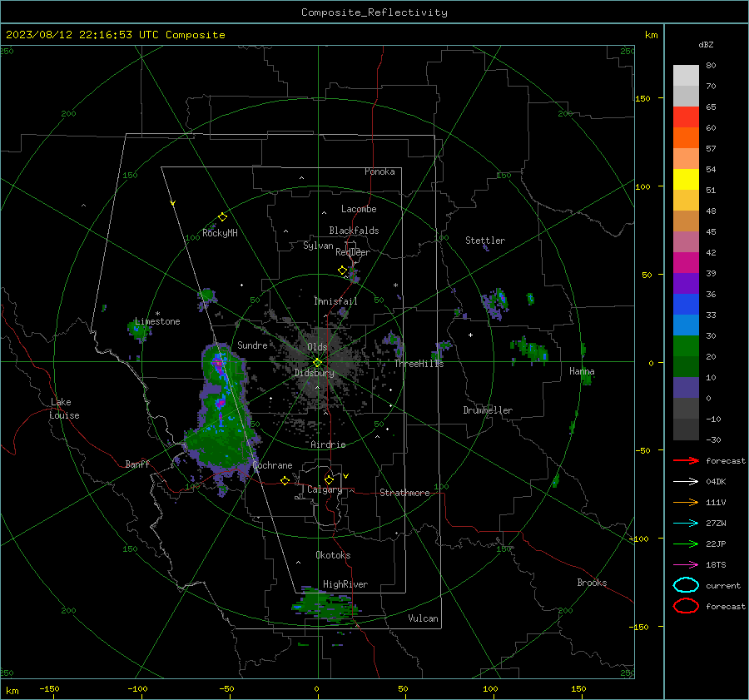Image resolution: width=749 pixels, height=700 pixels.
Task: Click the light gray swatch below 80
Action: point(686,76)
